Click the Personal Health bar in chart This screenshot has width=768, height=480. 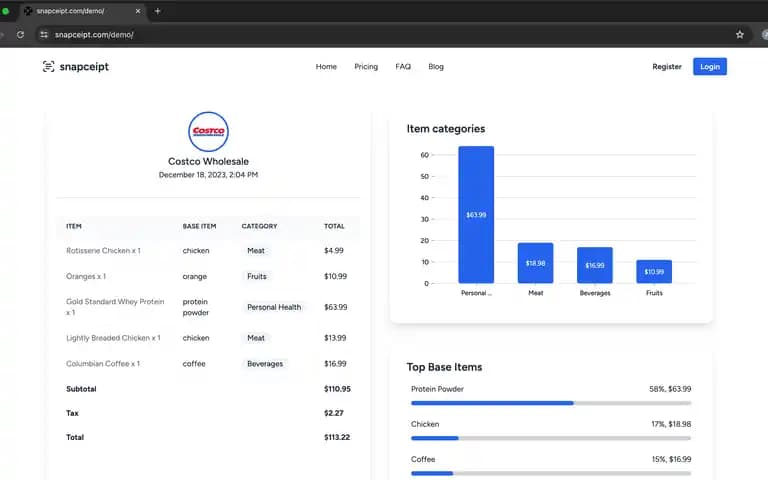(x=476, y=215)
